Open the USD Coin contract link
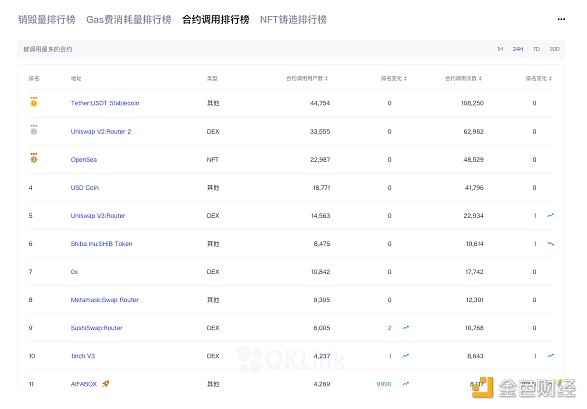 pos(85,187)
